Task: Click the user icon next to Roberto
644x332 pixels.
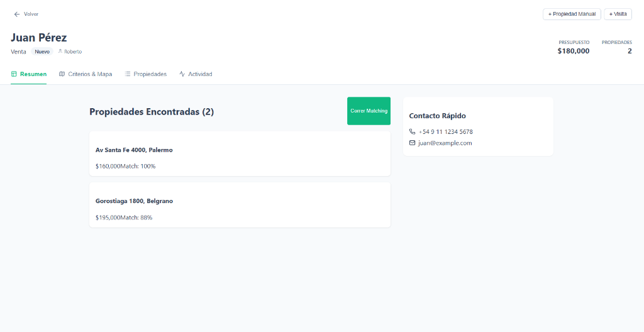Action: click(x=60, y=52)
